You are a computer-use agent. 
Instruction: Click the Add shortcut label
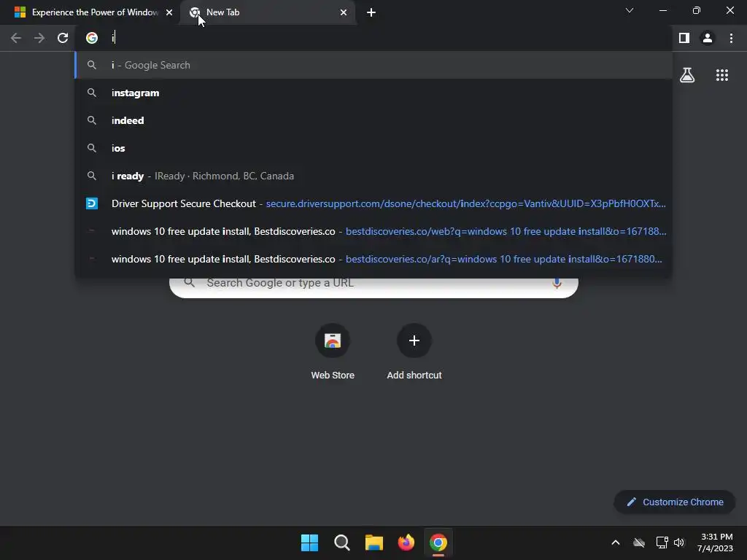[414, 376]
